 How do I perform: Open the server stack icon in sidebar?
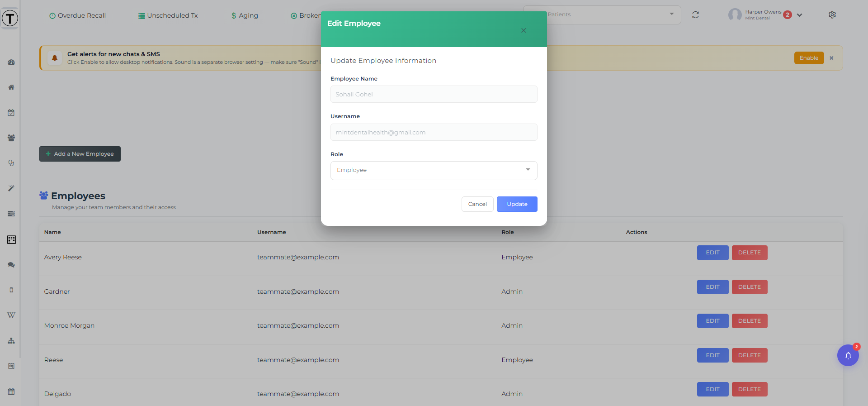11,214
